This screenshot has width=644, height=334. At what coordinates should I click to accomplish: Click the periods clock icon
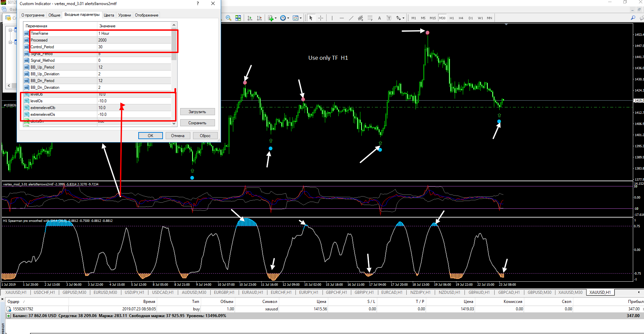[283, 18]
